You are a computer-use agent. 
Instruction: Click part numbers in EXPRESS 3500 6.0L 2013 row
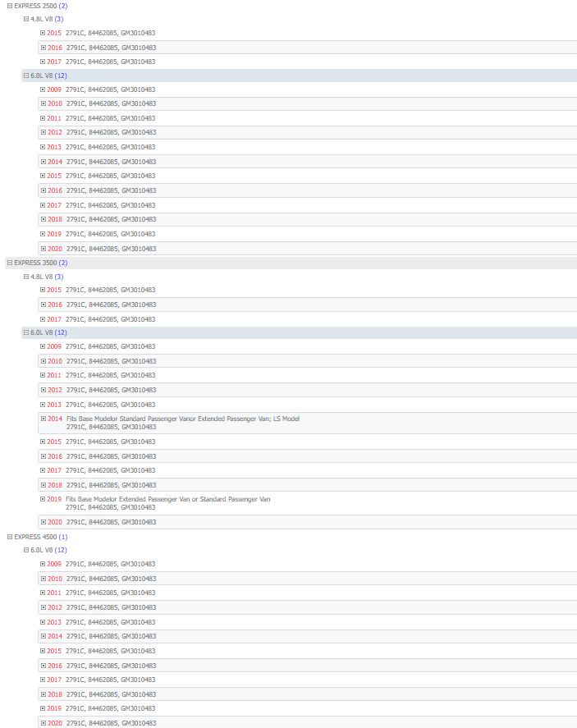point(111,405)
